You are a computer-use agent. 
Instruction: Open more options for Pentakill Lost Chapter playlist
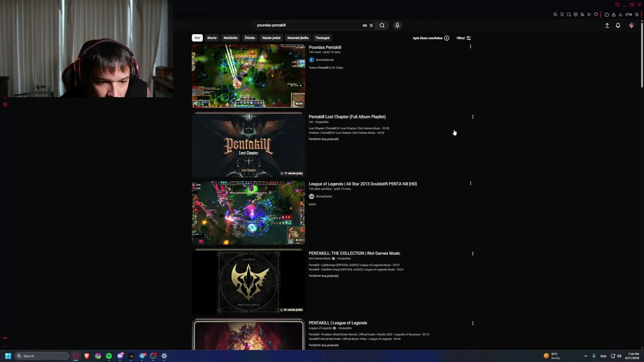coord(472,117)
